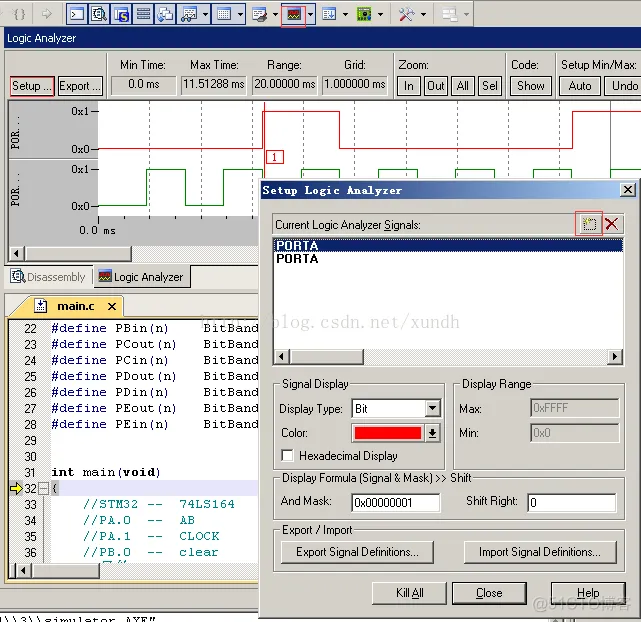Collapse the code block at line 32
The image size is (641, 622).
coord(43,488)
